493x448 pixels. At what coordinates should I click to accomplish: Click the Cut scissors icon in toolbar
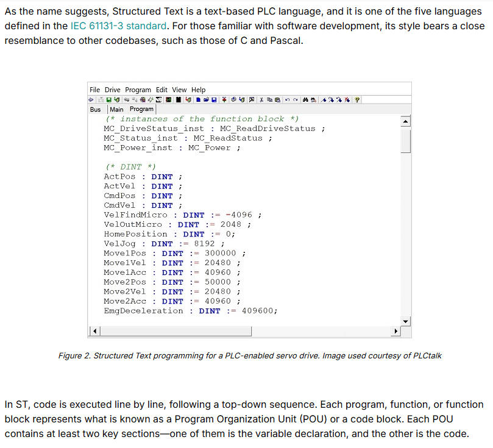click(x=261, y=100)
